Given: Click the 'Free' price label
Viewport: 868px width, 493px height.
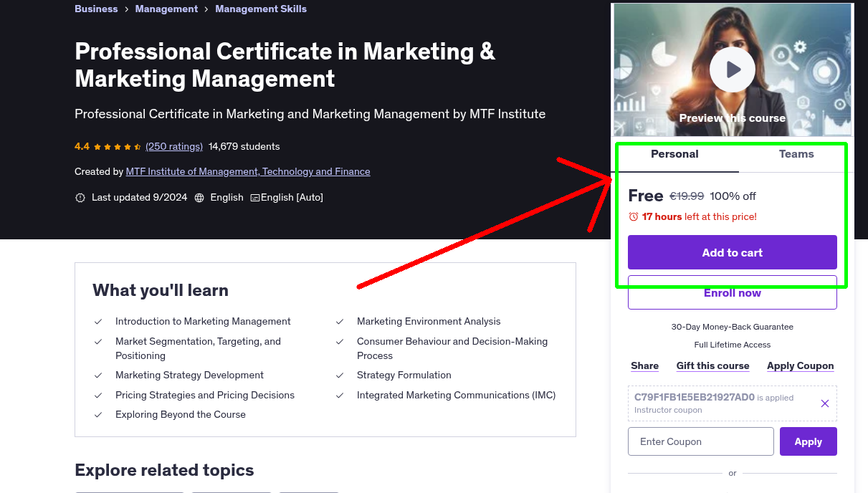Looking at the screenshot, I should click(x=646, y=196).
